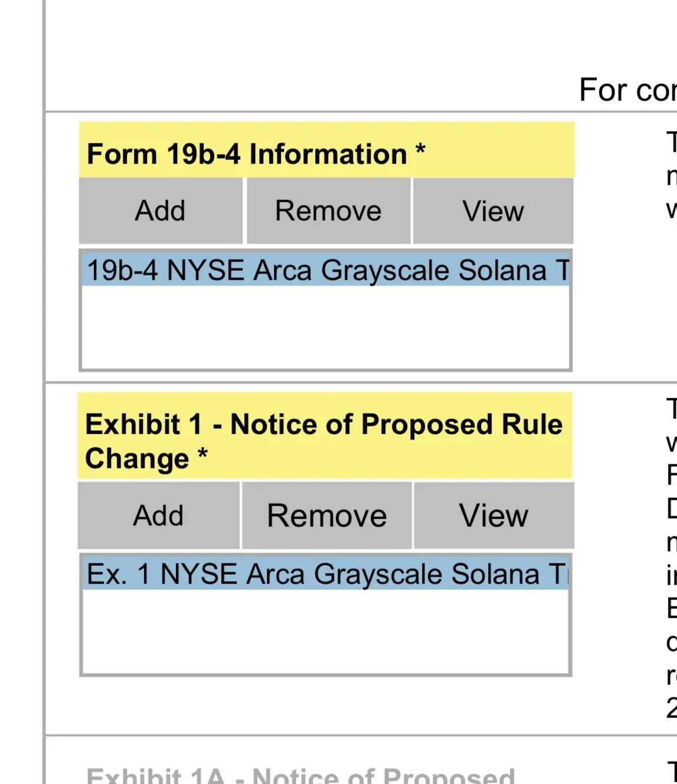
Task: Open View under Exhibit 1 Notice section
Action: (x=493, y=516)
